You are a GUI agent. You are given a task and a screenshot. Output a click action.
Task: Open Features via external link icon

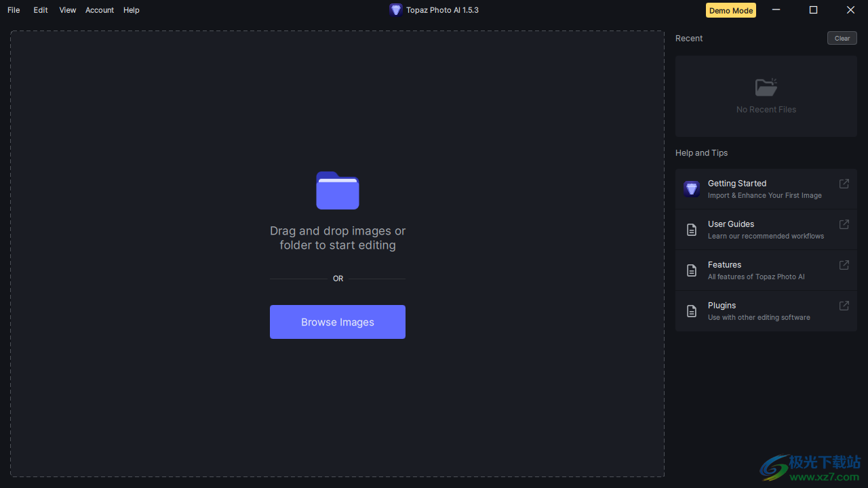(x=844, y=265)
